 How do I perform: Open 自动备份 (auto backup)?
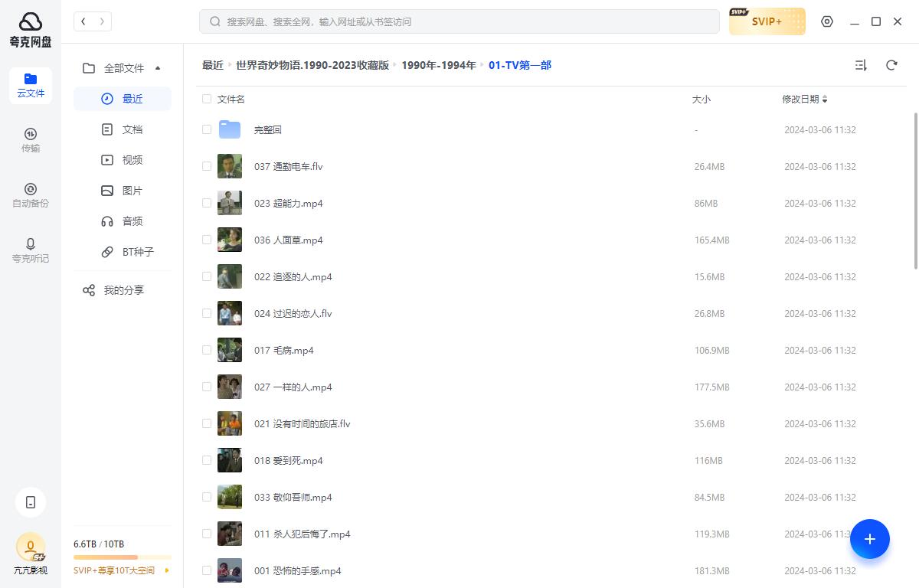(30, 194)
